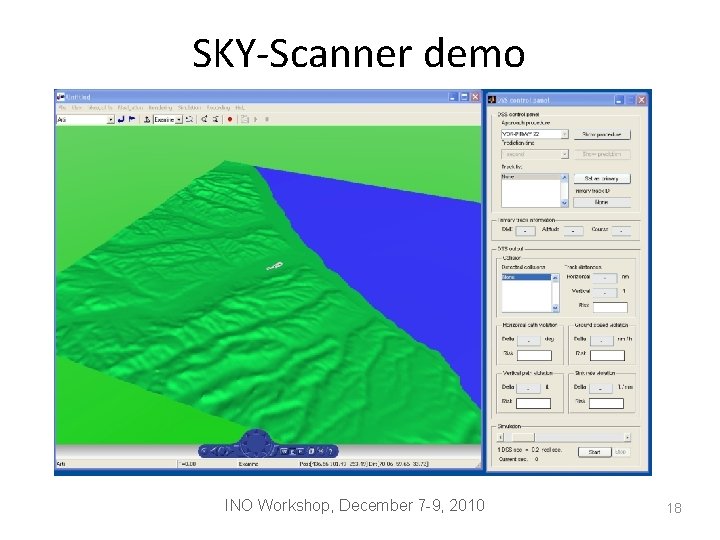
Task: Click the undo move icon after Examine dropdown
Action: [189, 119]
